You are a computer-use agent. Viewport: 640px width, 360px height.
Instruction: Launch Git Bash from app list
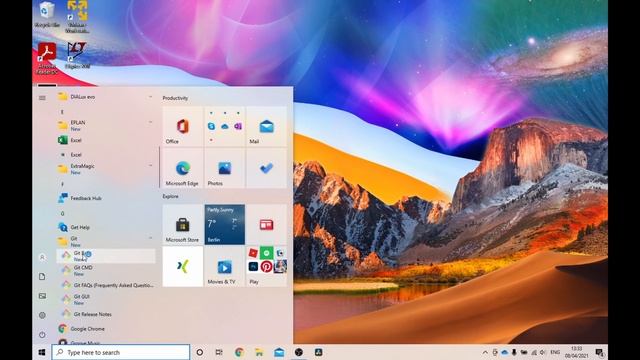tap(105, 256)
